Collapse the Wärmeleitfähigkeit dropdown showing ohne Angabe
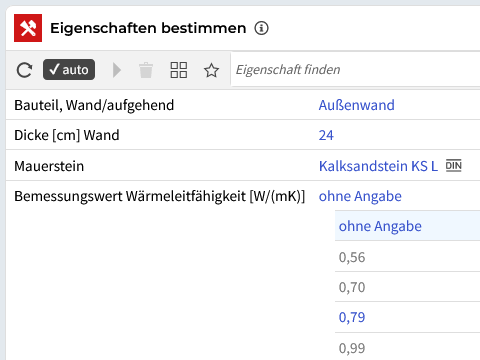The height and width of the screenshot is (360, 480). [360, 196]
